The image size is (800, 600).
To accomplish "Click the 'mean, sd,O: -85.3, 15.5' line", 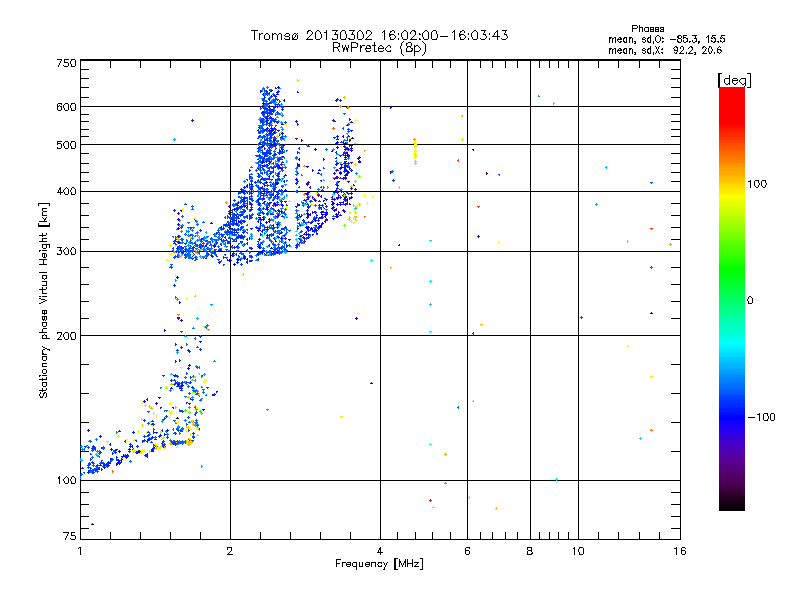I will [667, 39].
